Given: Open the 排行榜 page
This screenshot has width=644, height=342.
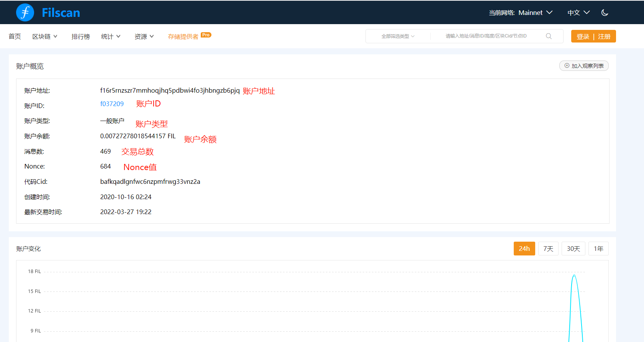Looking at the screenshot, I should 80,36.
